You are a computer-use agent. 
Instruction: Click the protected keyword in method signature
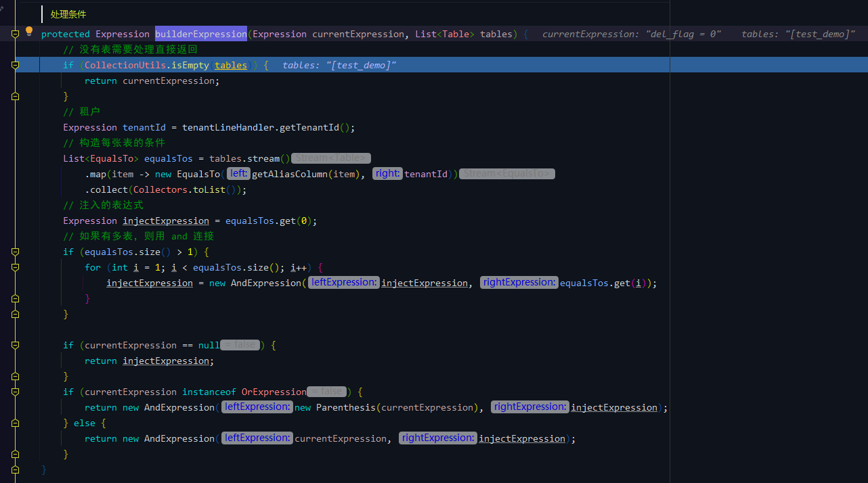pos(66,34)
